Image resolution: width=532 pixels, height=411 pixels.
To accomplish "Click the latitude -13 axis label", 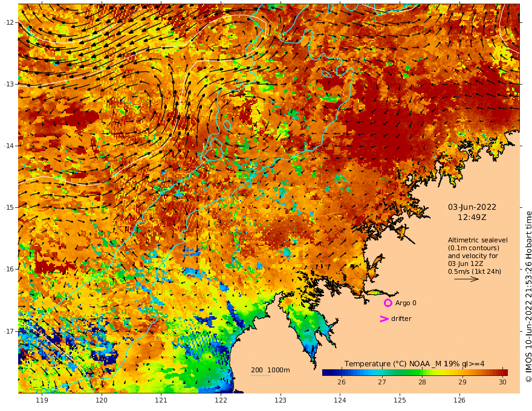I will (x=9, y=84).
